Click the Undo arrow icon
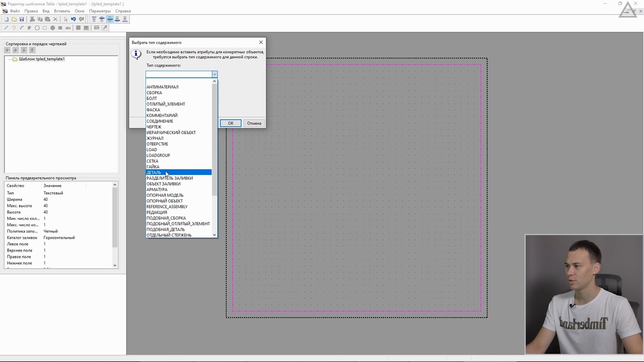The width and height of the screenshot is (644, 362). click(74, 19)
